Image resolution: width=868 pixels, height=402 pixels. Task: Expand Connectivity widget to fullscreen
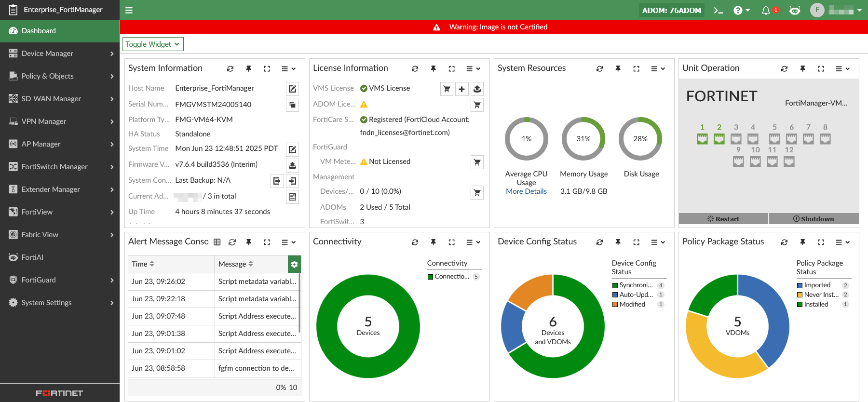point(451,242)
